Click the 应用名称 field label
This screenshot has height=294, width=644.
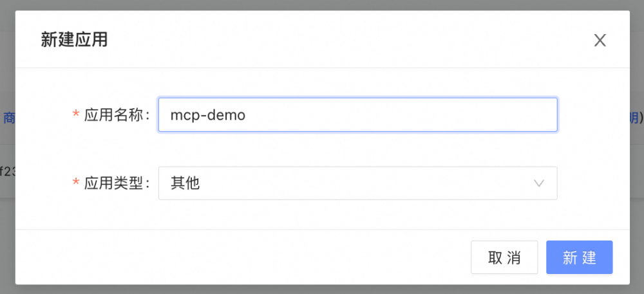(x=116, y=115)
